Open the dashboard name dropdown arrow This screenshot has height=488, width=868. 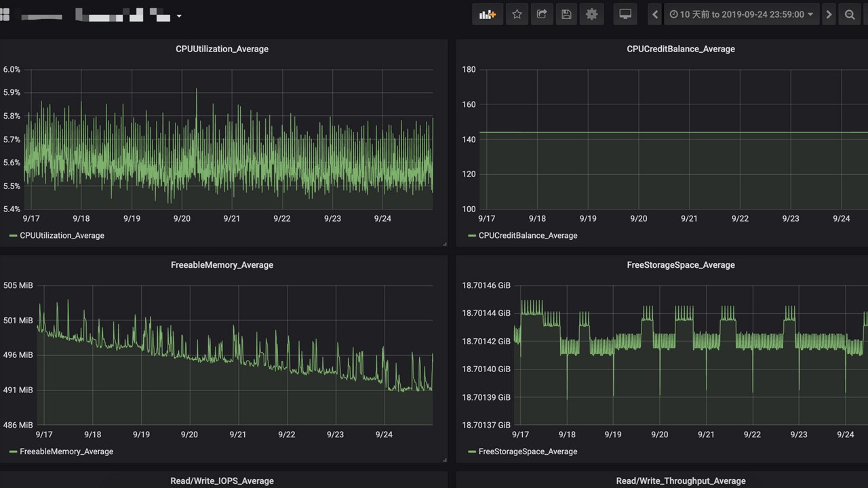point(179,16)
